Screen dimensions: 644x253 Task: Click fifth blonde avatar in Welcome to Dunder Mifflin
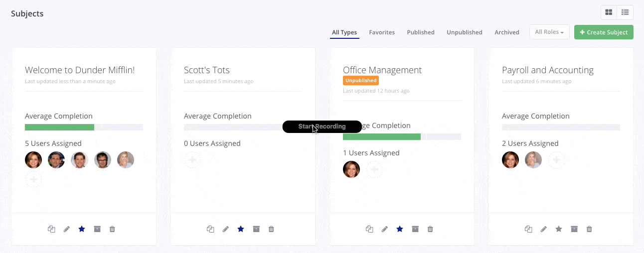[126, 160]
